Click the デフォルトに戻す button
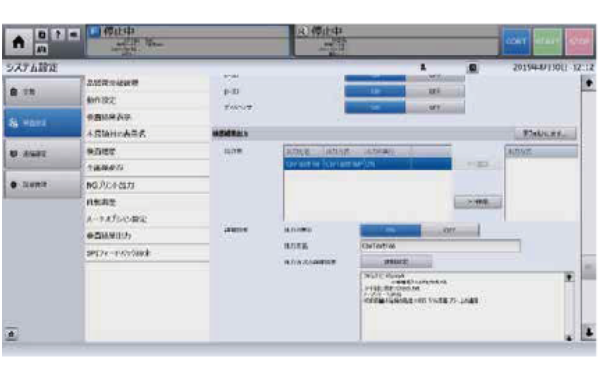 [x=545, y=133]
